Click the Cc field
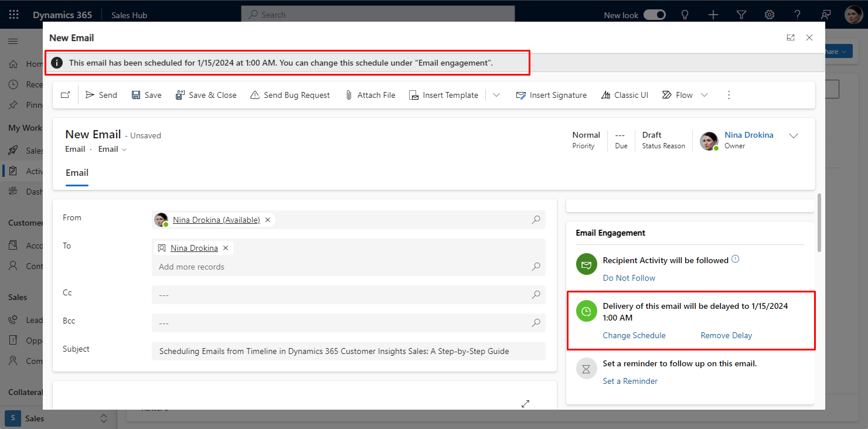Viewport: 868px width, 429px height. pyautogui.click(x=349, y=295)
